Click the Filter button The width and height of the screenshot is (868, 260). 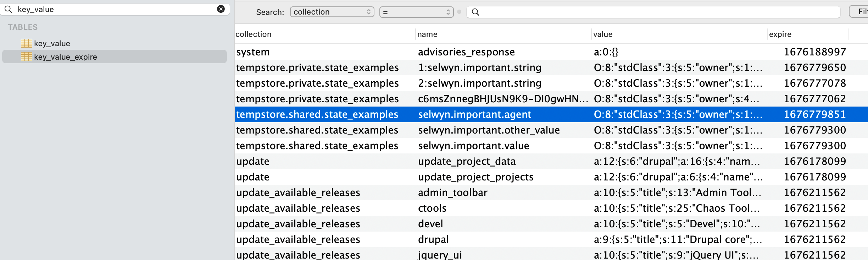tap(859, 12)
